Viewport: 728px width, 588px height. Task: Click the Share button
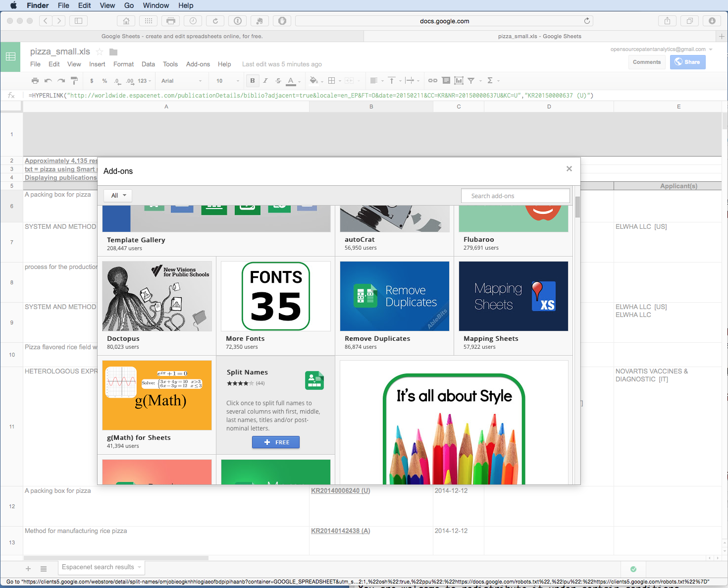point(687,62)
